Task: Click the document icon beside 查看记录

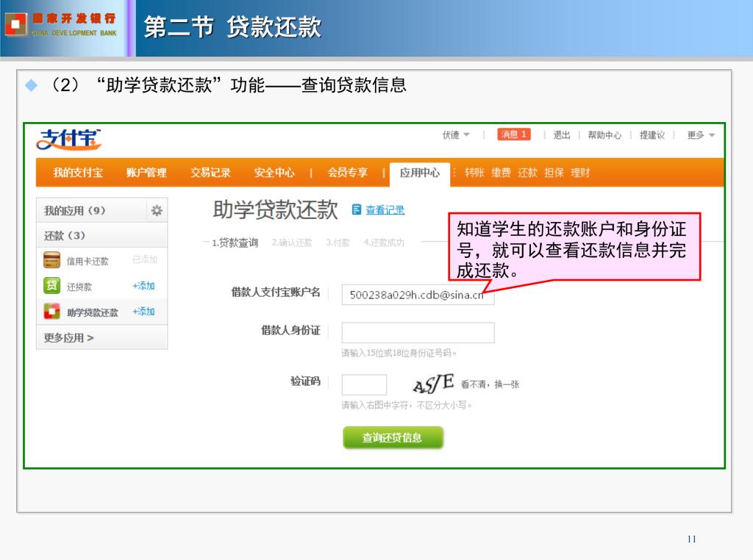Action: (x=357, y=209)
